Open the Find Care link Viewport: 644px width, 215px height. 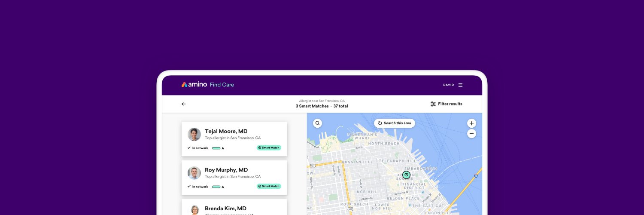point(222,85)
